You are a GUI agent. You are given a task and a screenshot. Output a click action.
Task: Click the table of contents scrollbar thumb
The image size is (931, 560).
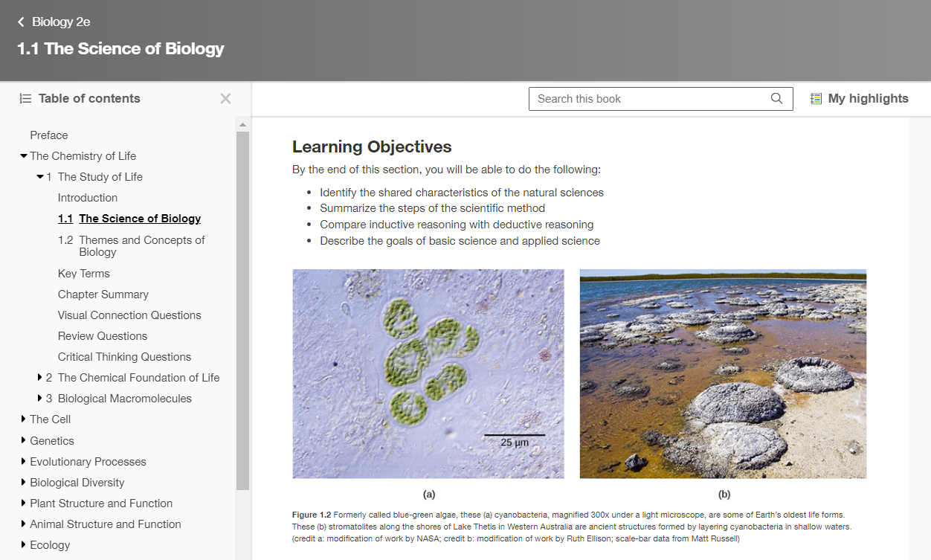coord(243,311)
